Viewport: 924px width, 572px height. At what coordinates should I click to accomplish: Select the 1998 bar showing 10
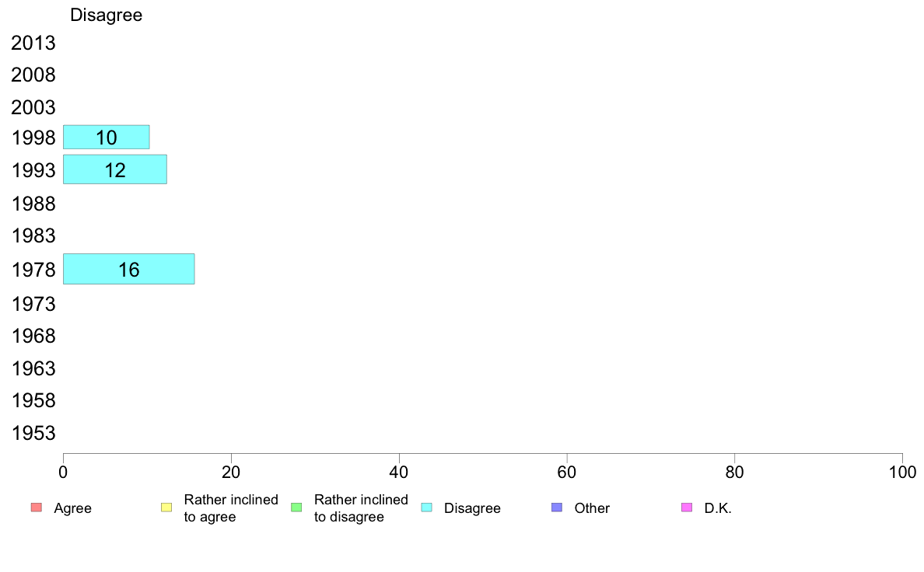click(106, 138)
